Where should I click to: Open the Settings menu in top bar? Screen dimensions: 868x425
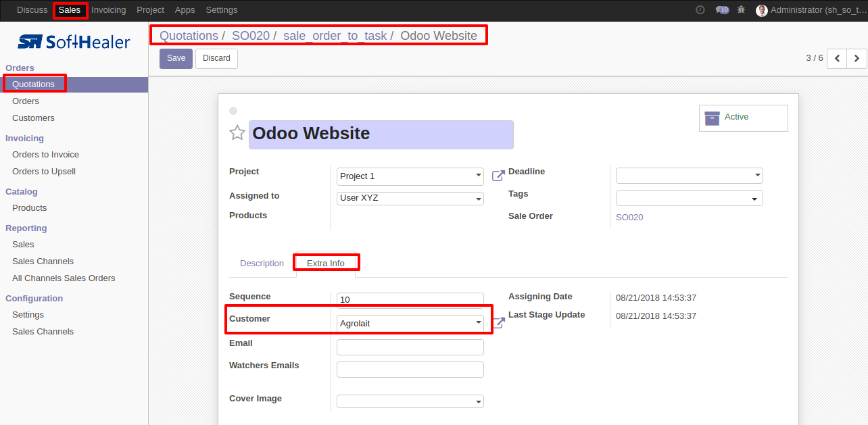click(x=222, y=10)
